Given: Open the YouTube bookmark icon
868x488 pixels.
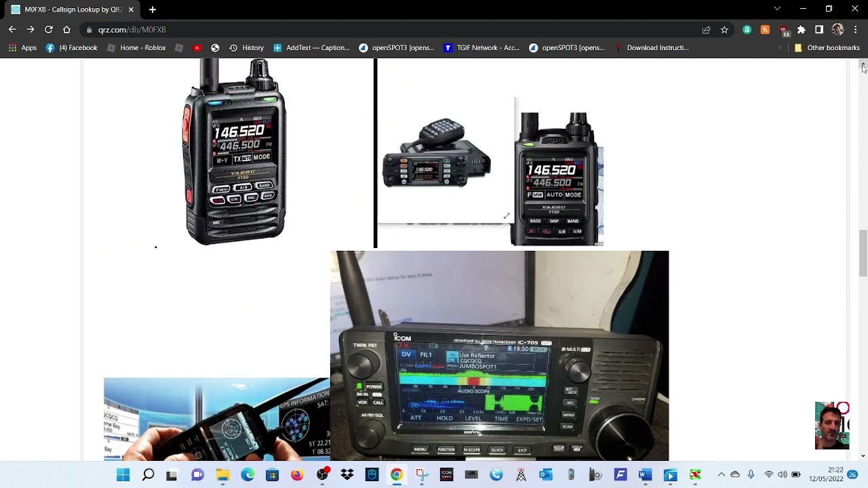Looking at the screenshot, I should (x=197, y=48).
